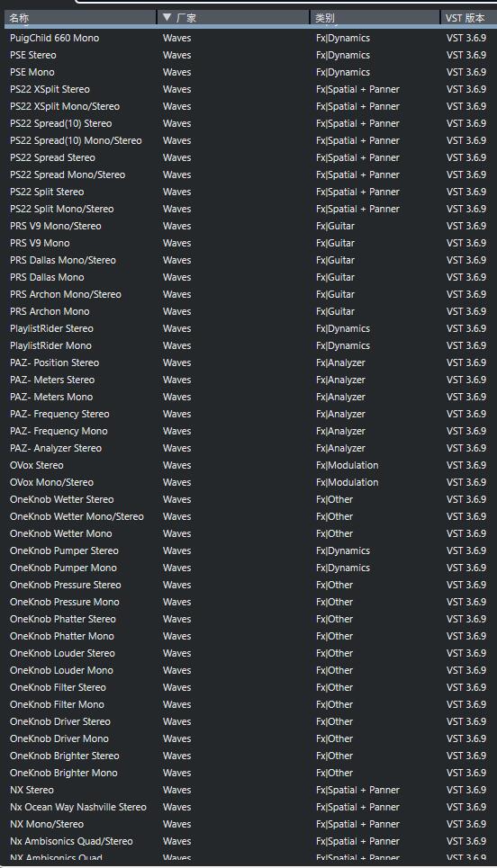This screenshot has width=497, height=868.
Task: Choose OneKnob Filter Mono plugin
Action: pyautogui.click(x=248, y=704)
